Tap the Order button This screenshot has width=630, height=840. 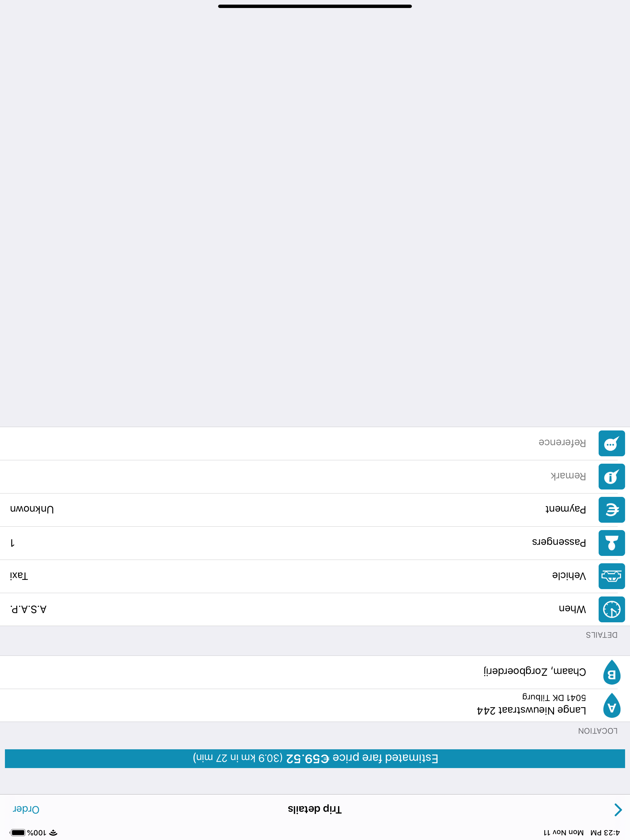point(26,809)
